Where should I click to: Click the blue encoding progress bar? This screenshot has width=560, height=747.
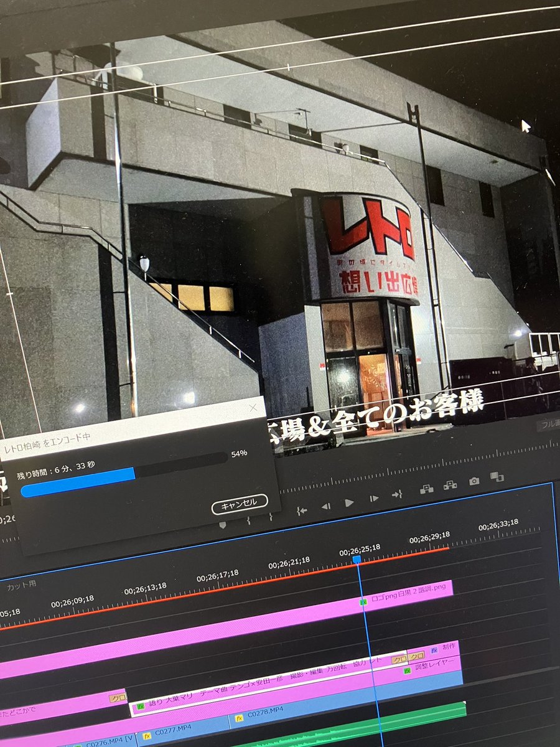tap(78, 483)
